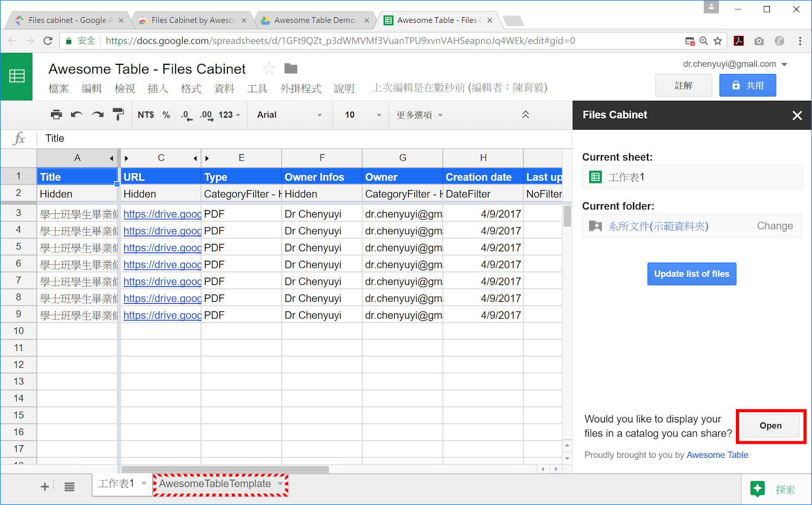812x505 pixels.
Task: Open the 插入 menu
Action: [x=158, y=88]
